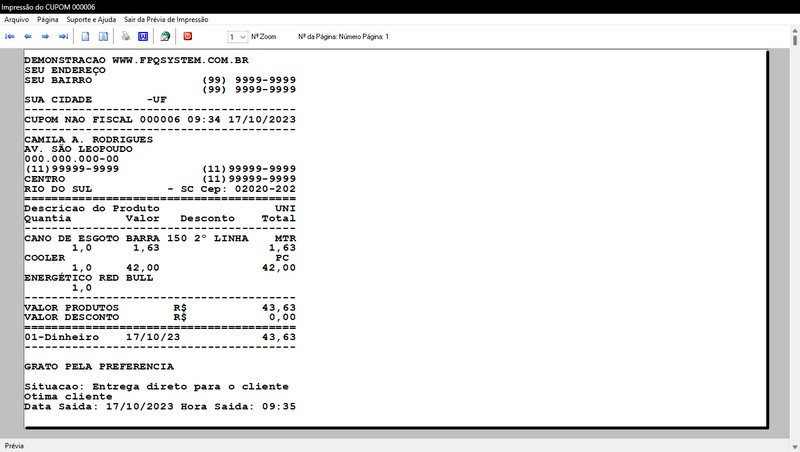
Task: Click the globe web icon
Action: (x=165, y=36)
